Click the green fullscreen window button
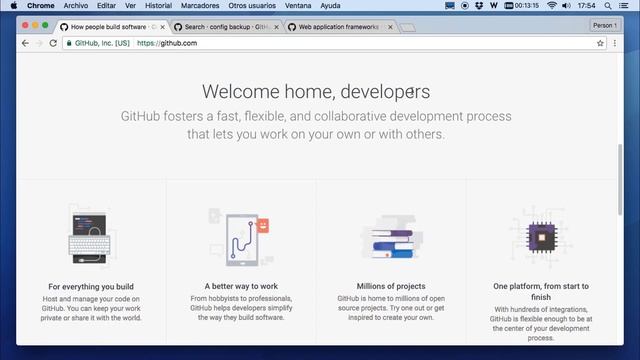This screenshot has height=360, width=640. click(x=45, y=25)
